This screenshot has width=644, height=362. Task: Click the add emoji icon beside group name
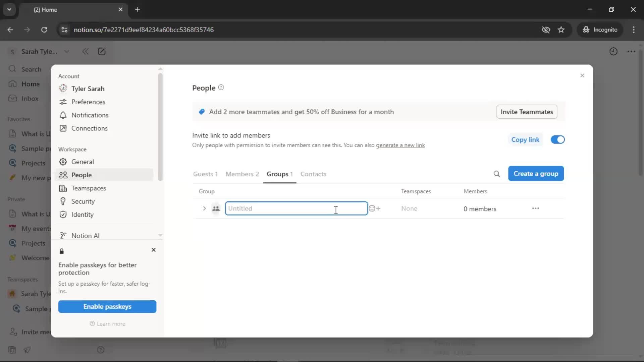(374, 208)
